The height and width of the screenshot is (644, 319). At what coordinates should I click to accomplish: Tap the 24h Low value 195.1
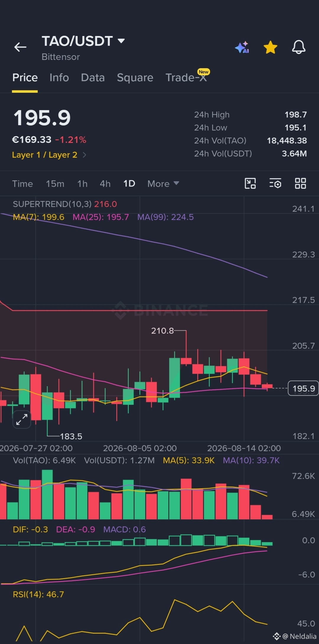296,128
